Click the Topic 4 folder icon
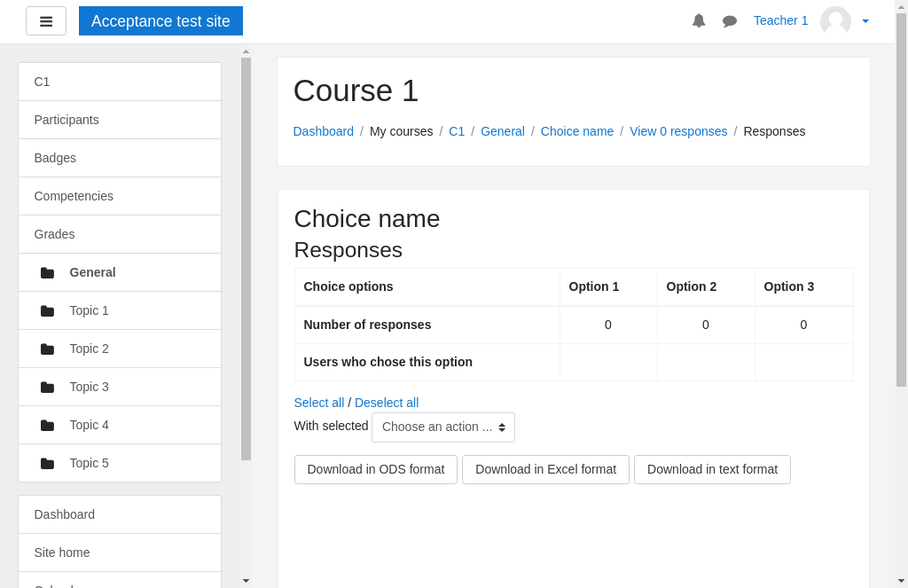This screenshot has width=908, height=588. coord(48,426)
